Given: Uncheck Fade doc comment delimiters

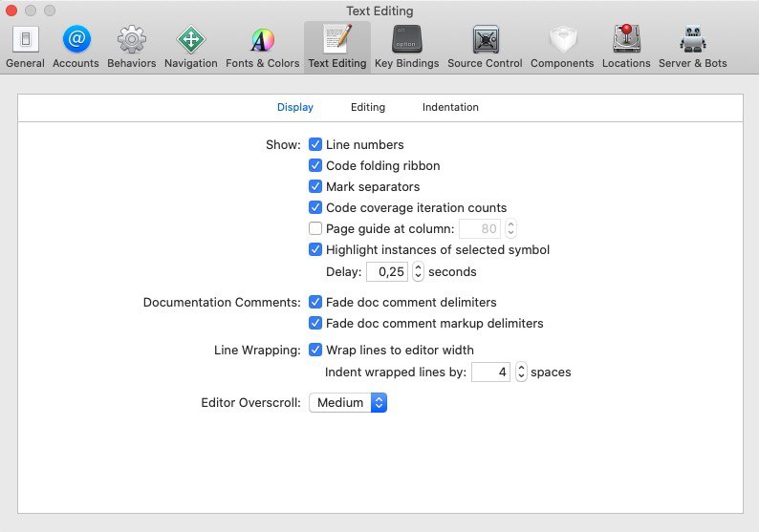Looking at the screenshot, I should coord(315,302).
